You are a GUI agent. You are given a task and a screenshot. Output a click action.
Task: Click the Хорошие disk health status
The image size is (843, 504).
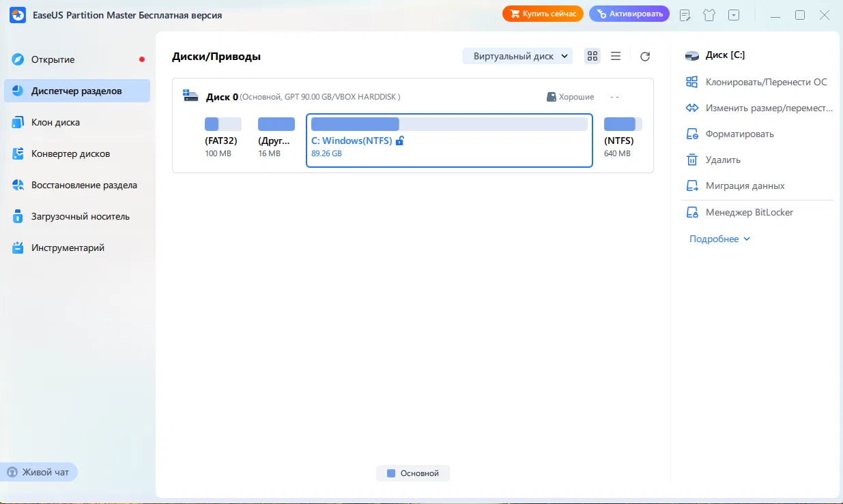tap(571, 97)
